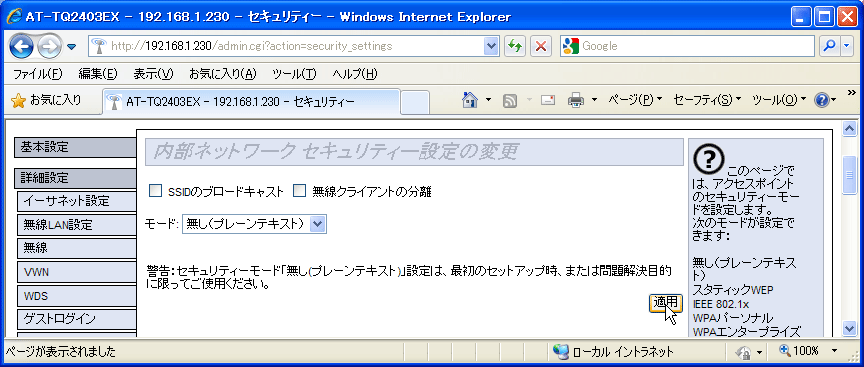Open ゲストログイン in the sidebar
The height and width of the screenshot is (367, 864).
point(77,319)
